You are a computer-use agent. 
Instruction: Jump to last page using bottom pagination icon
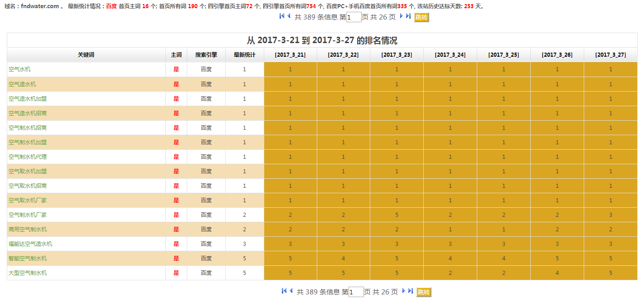[x=410, y=291]
